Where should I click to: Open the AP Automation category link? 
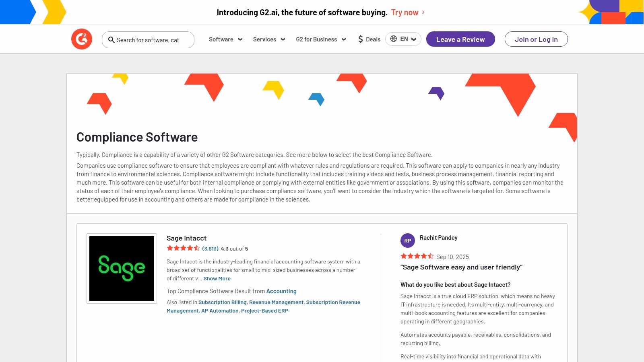pyautogui.click(x=220, y=311)
